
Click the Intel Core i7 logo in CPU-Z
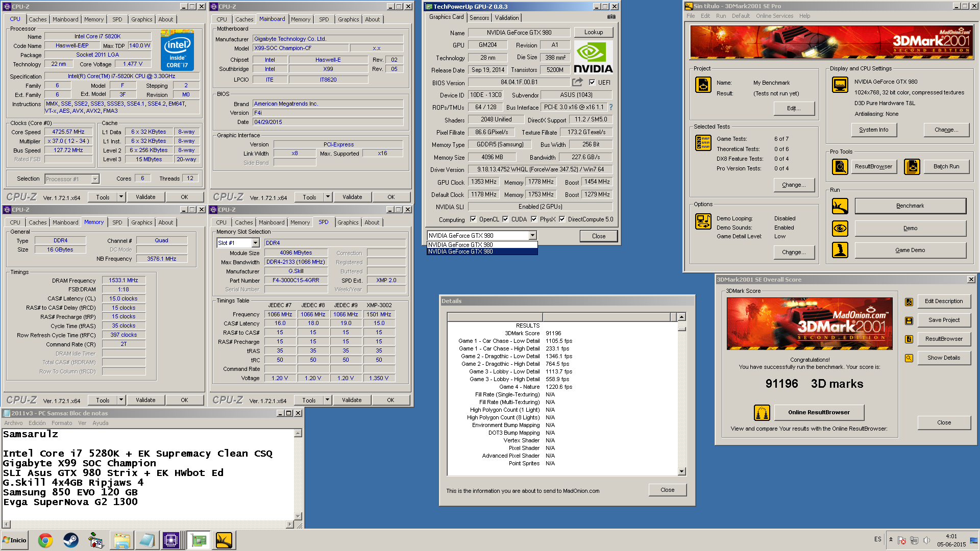pyautogui.click(x=177, y=49)
